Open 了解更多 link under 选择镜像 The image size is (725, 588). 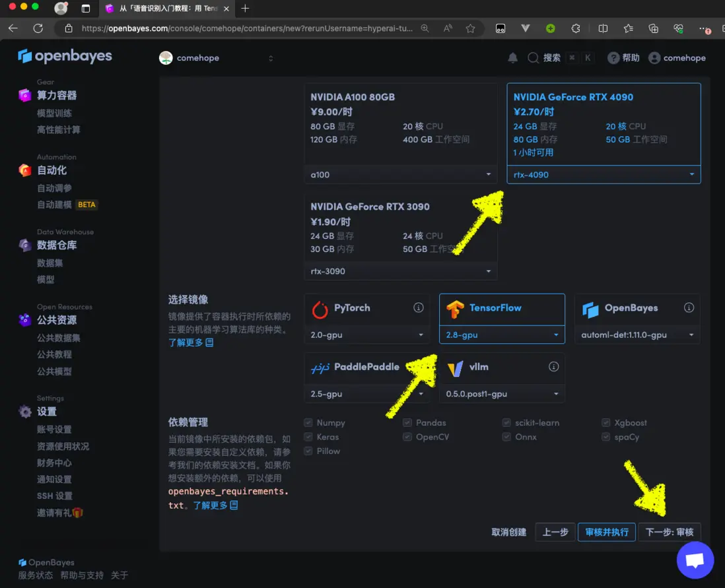[191, 343]
